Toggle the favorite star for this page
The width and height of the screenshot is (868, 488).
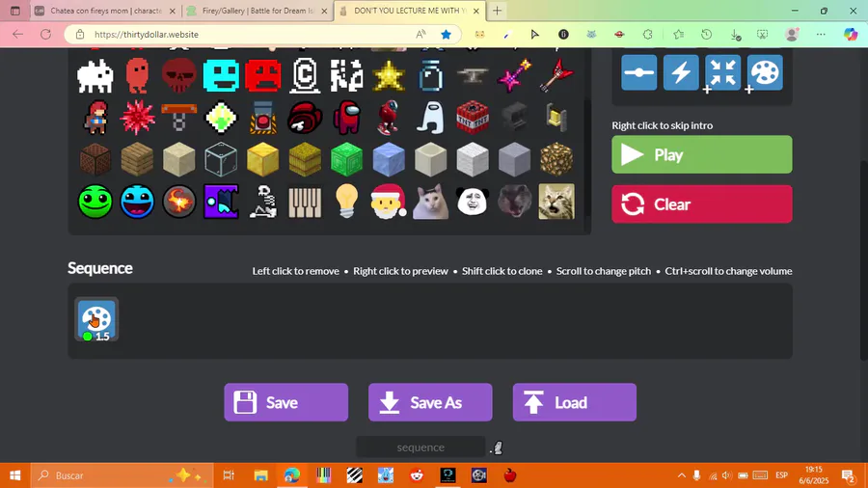(447, 35)
